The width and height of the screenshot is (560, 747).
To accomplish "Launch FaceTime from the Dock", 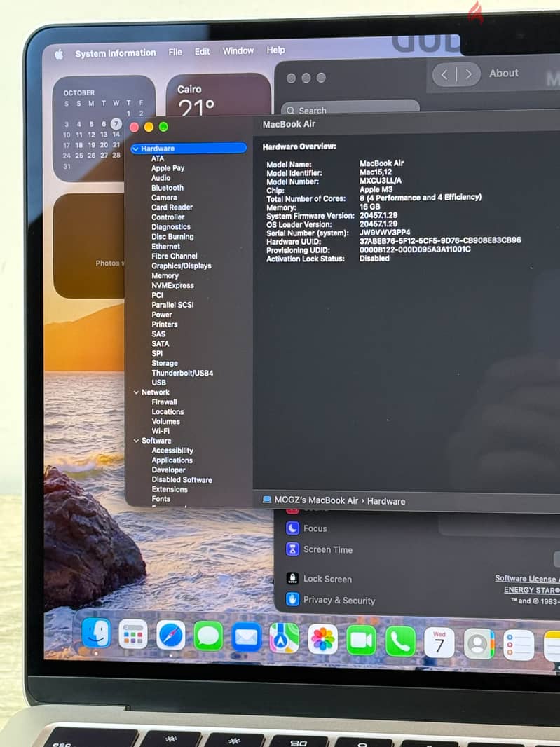I will pos(361,640).
